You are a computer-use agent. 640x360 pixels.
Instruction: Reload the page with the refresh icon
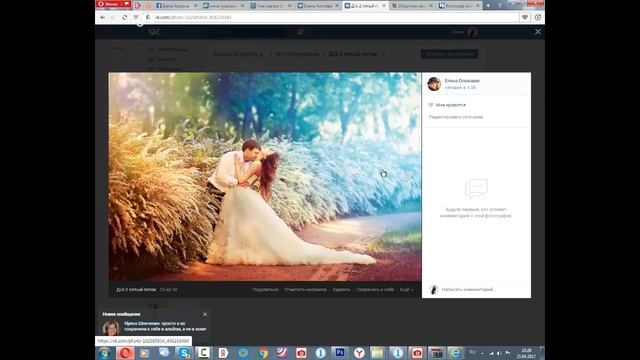pyautogui.click(x=124, y=18)
